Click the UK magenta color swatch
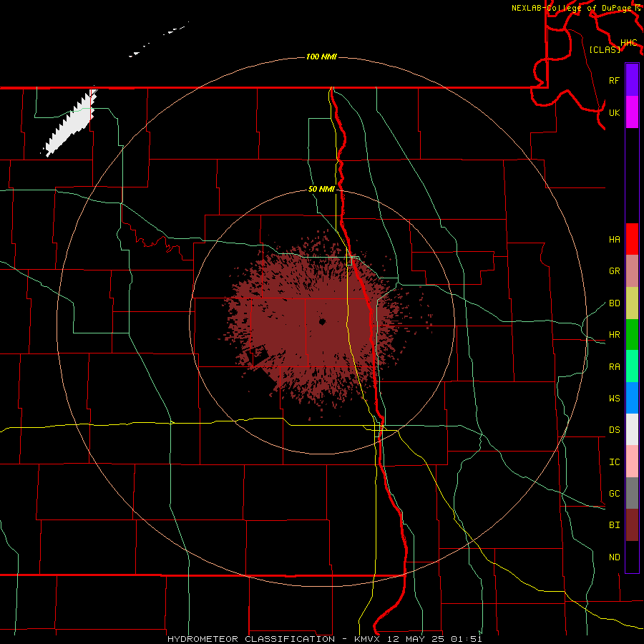644x644 pixels. [x=632, y=112]
